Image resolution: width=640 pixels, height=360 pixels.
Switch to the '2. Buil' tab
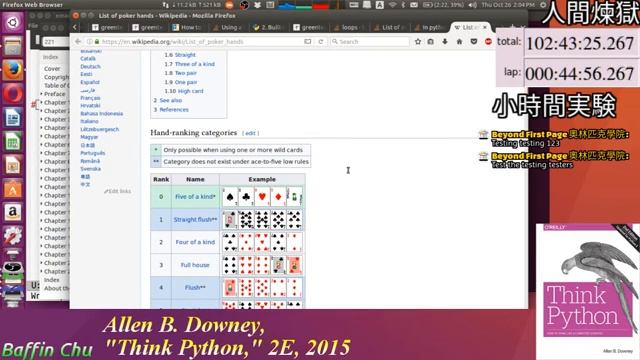pos(269,27)
